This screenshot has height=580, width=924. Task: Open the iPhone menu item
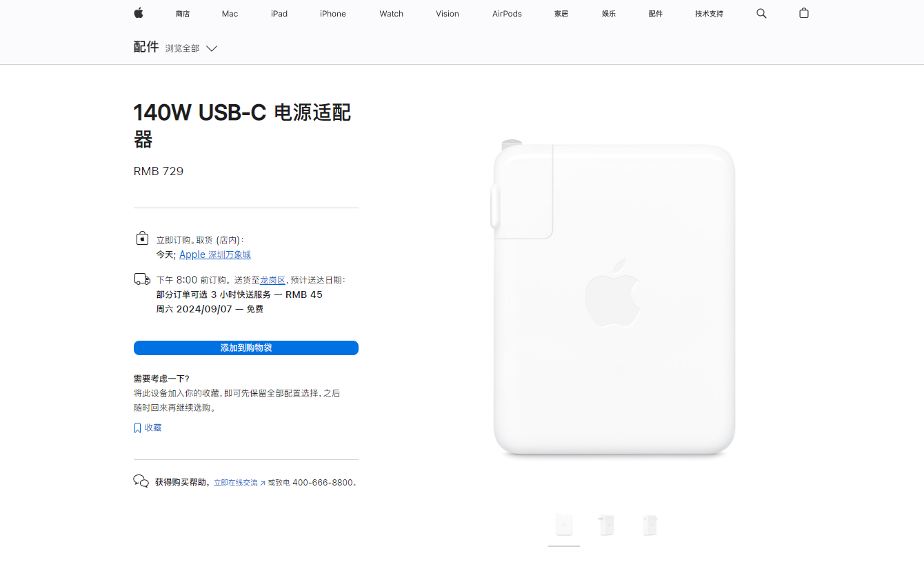click(333, 14)
